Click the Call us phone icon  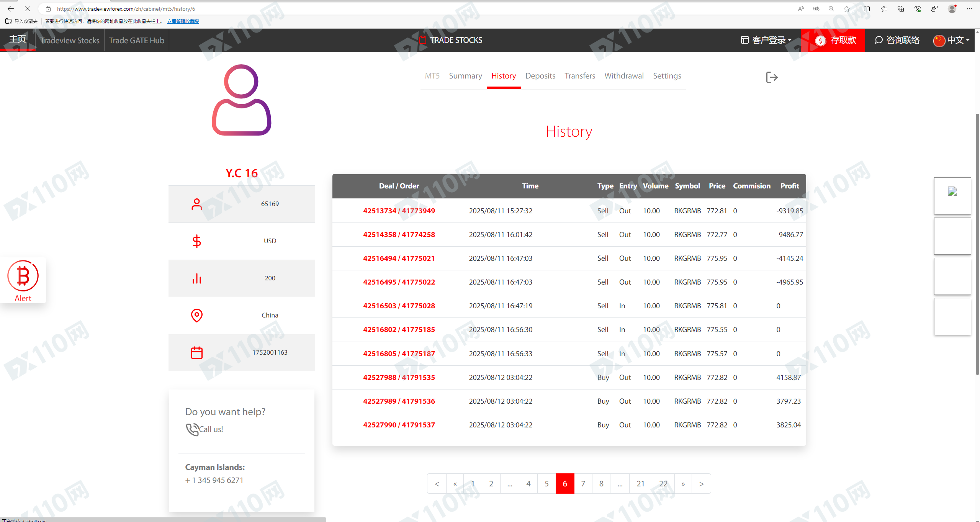192,429
